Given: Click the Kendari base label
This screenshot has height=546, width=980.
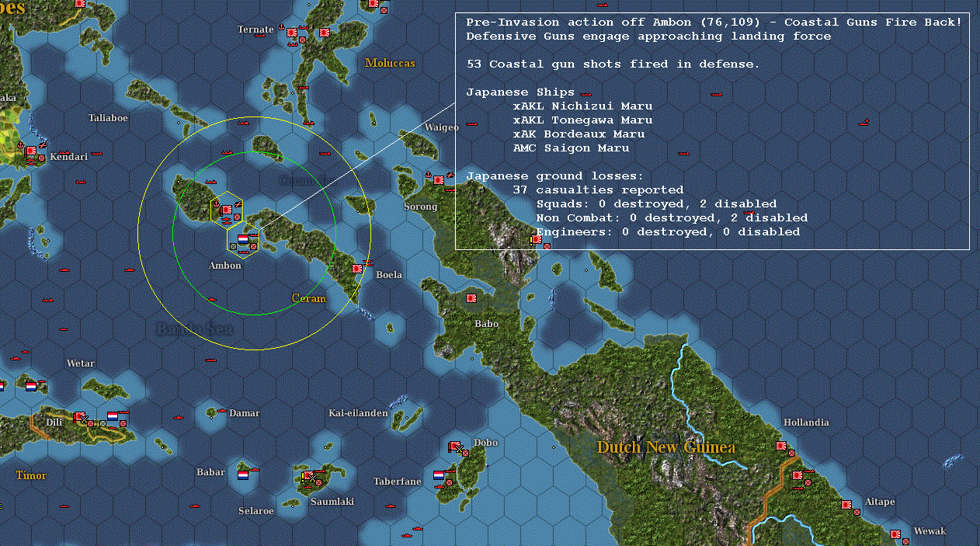Looking at the screenshot, I should 69,157.
